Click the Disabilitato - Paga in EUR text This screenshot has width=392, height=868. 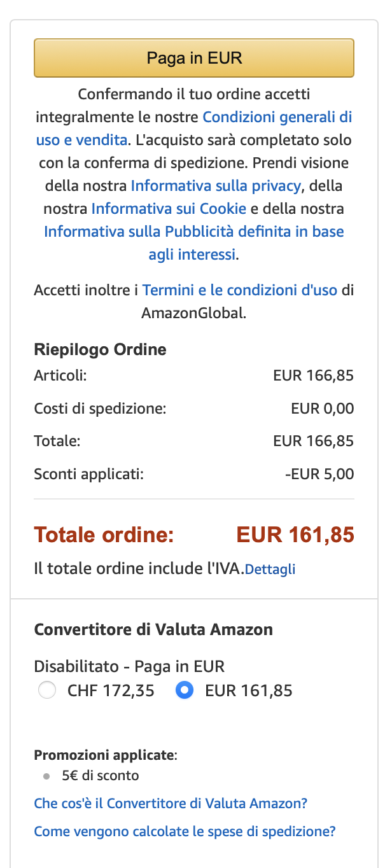pyautogui.click(x=129, y=667)
